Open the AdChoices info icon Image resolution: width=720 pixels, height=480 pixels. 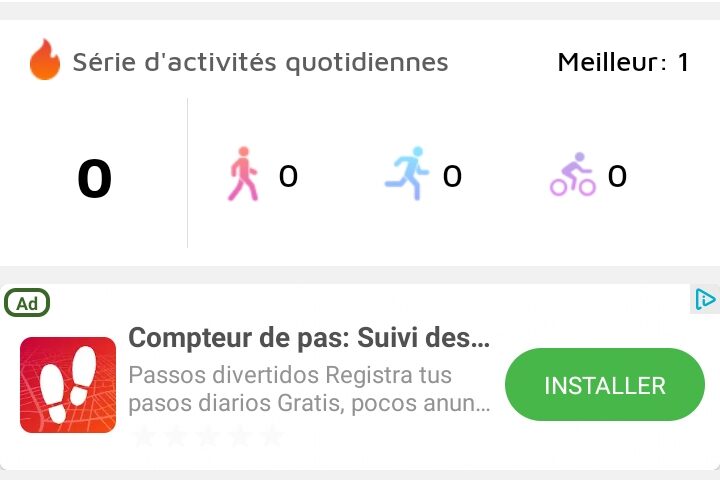(x=705, y=299)
